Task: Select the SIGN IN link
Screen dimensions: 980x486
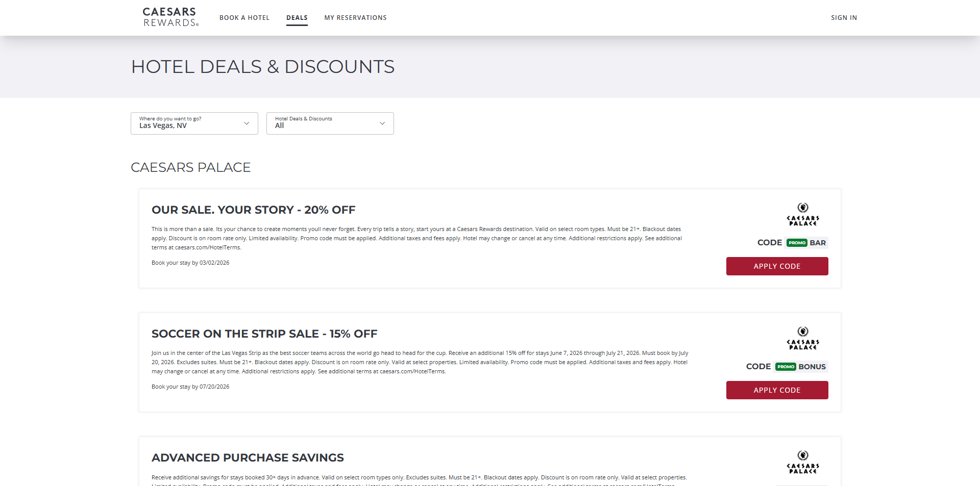Action: tap(844, 17)
